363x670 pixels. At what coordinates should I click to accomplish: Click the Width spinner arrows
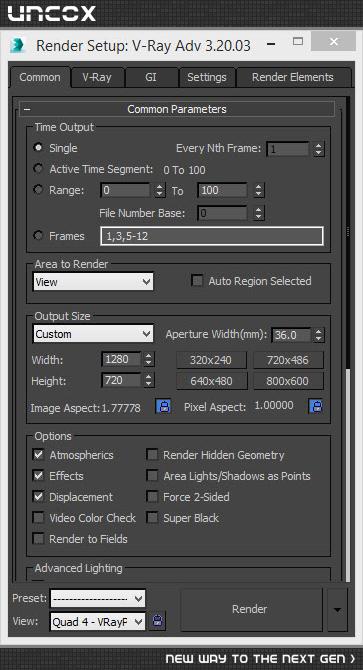coord(149,359)
